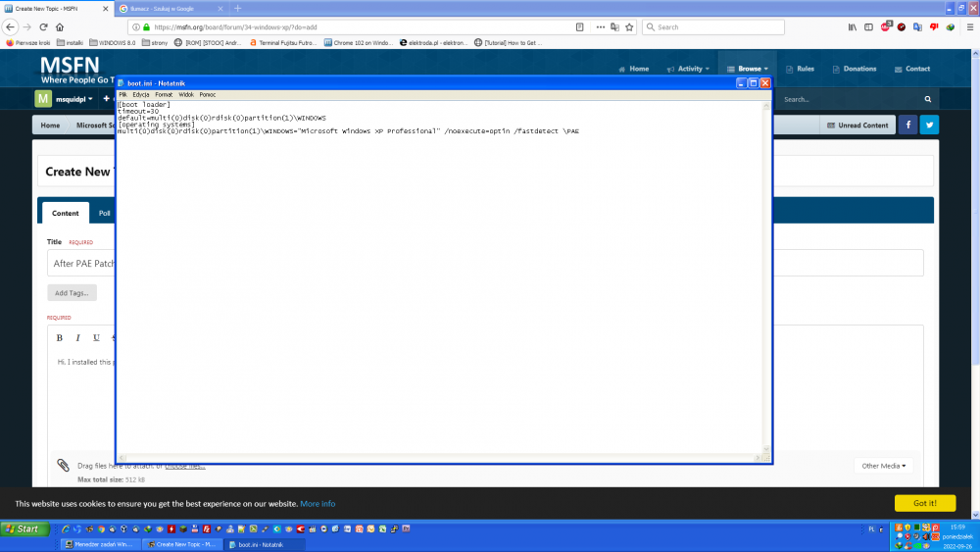Switch to the Content tab
Screen dimensions: 980x552
point(66,213)
